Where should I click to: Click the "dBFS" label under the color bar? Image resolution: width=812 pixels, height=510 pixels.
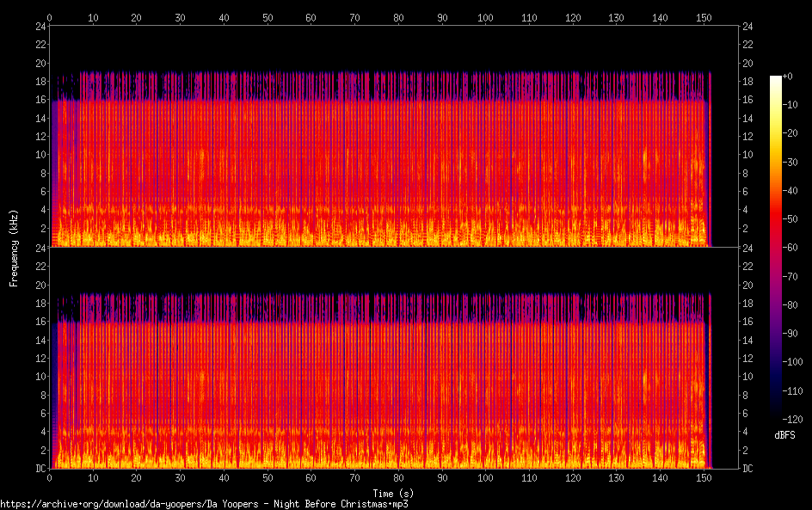(784, 436)
